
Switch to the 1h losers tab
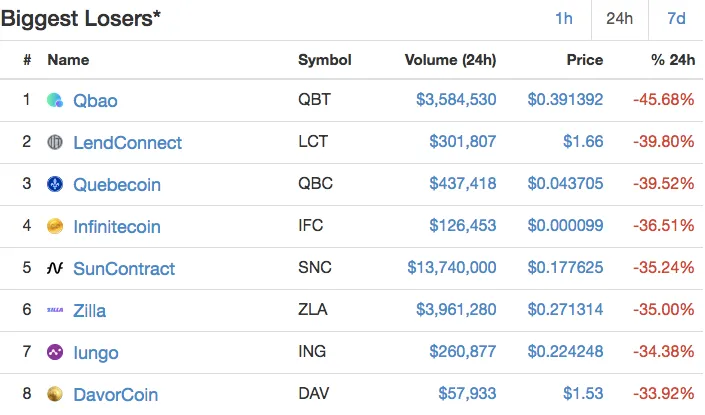coord(563,18)
